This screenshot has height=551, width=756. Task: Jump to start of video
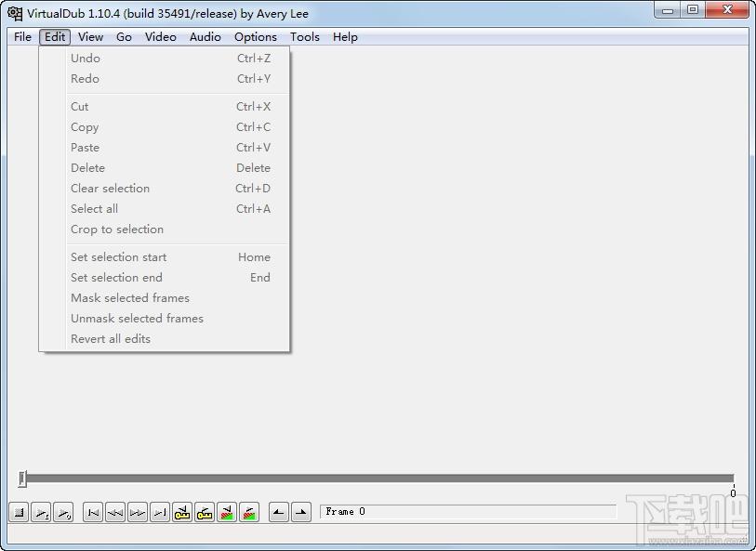[93, 513]
